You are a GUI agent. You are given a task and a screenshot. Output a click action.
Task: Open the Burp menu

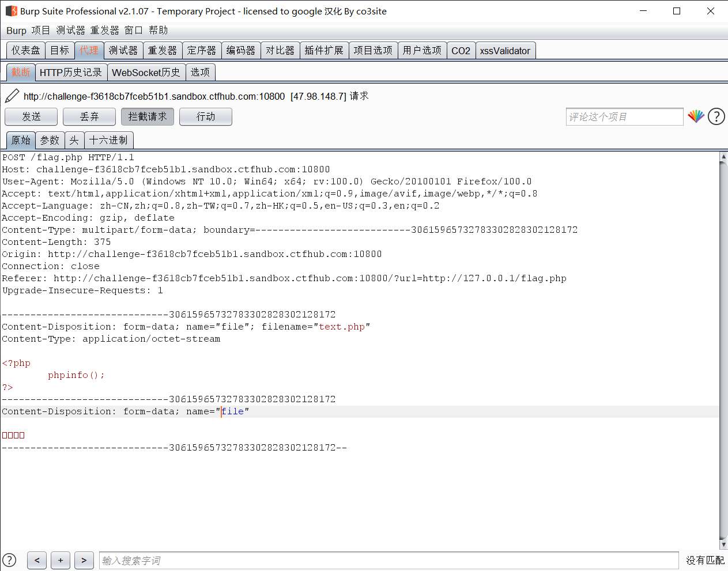(16, 31)
